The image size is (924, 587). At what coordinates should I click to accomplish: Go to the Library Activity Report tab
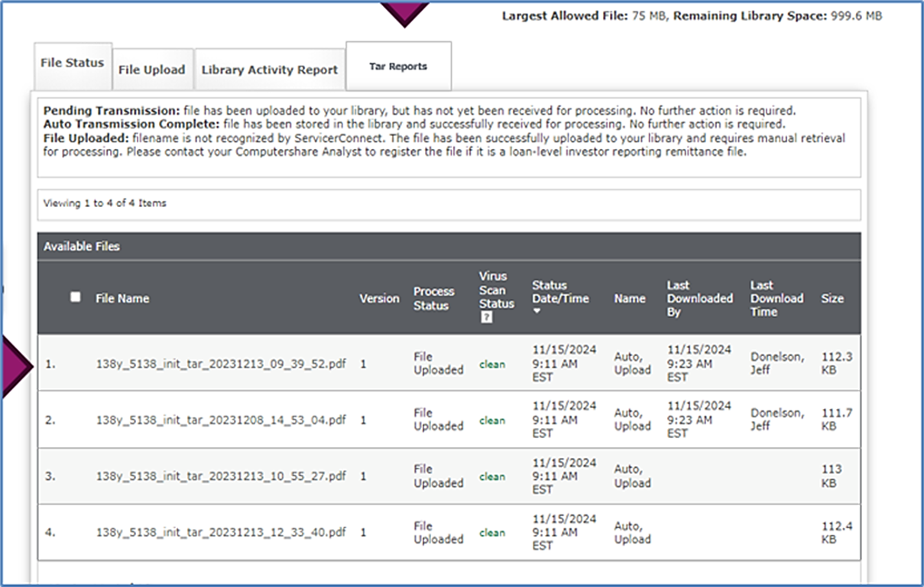point(269,70)
